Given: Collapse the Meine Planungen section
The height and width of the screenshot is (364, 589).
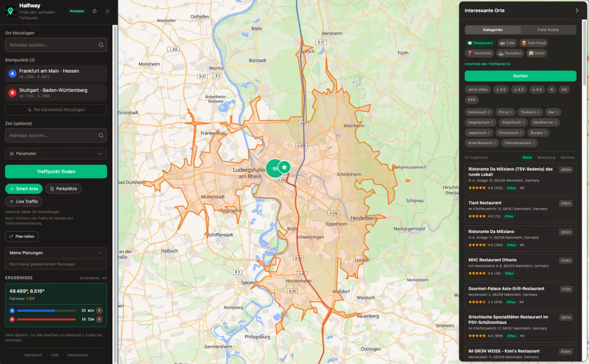Looking at the screenshot, I should pos(55,253).
